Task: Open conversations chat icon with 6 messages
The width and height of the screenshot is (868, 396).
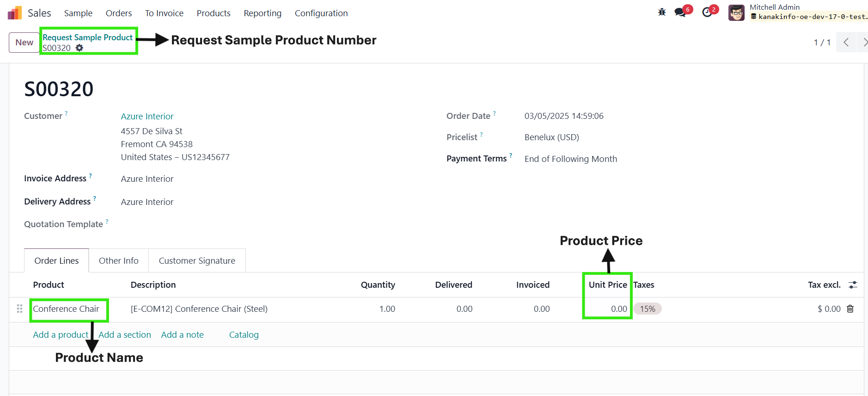Action: [x=680, y=12]
